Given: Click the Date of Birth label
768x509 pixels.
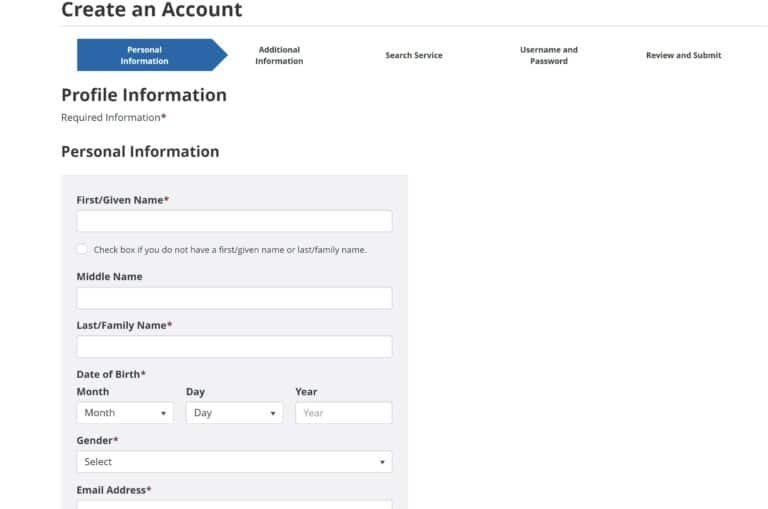Looking at the screenshot, I should click(111, 374).
